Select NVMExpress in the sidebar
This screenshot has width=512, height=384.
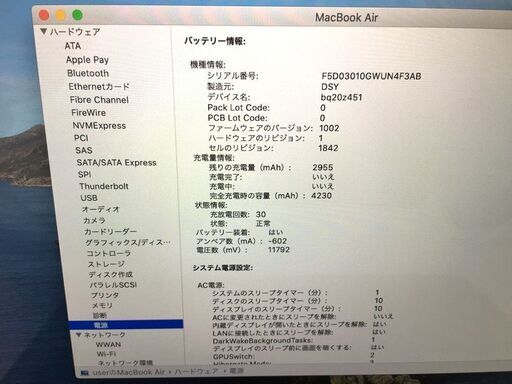(99, 126)
